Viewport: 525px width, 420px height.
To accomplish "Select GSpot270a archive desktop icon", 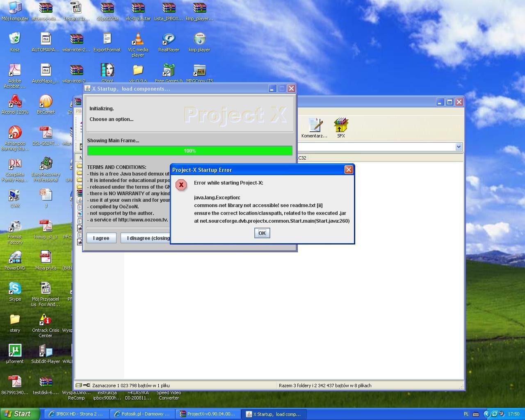I will (107, 11).
